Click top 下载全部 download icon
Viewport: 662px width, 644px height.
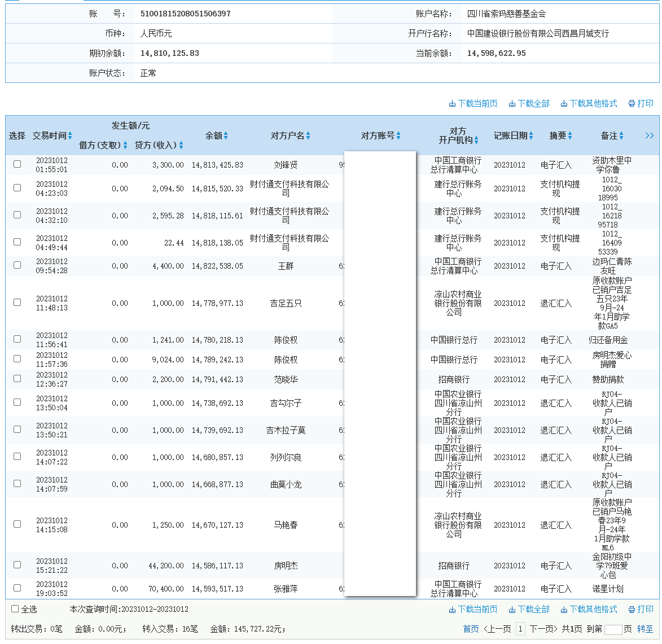(x=512, y=104)
